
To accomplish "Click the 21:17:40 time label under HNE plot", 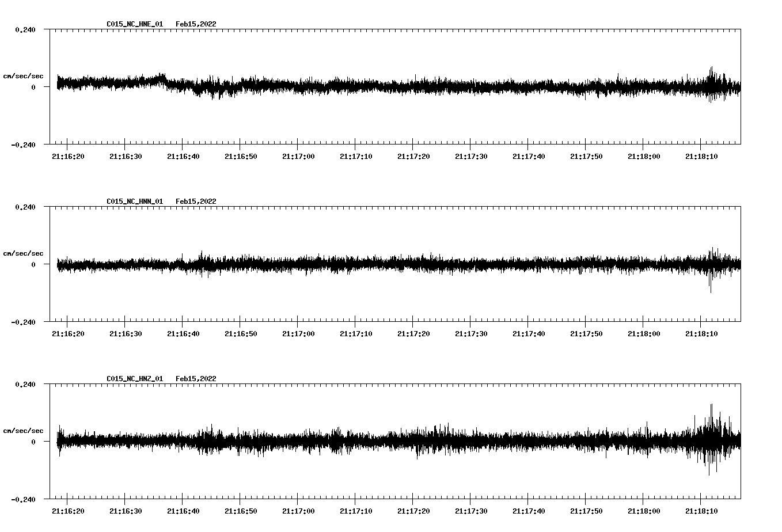I will pos(529,157).
